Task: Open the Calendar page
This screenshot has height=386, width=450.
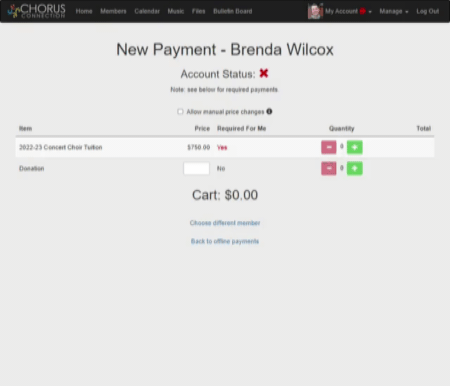Action: 147,11
